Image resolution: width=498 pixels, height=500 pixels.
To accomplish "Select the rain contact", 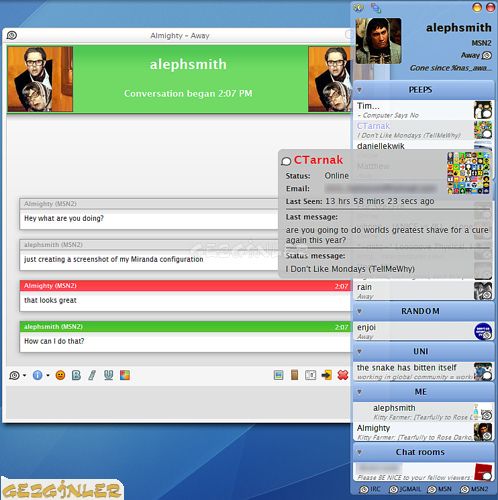I will tap(423, 291).
